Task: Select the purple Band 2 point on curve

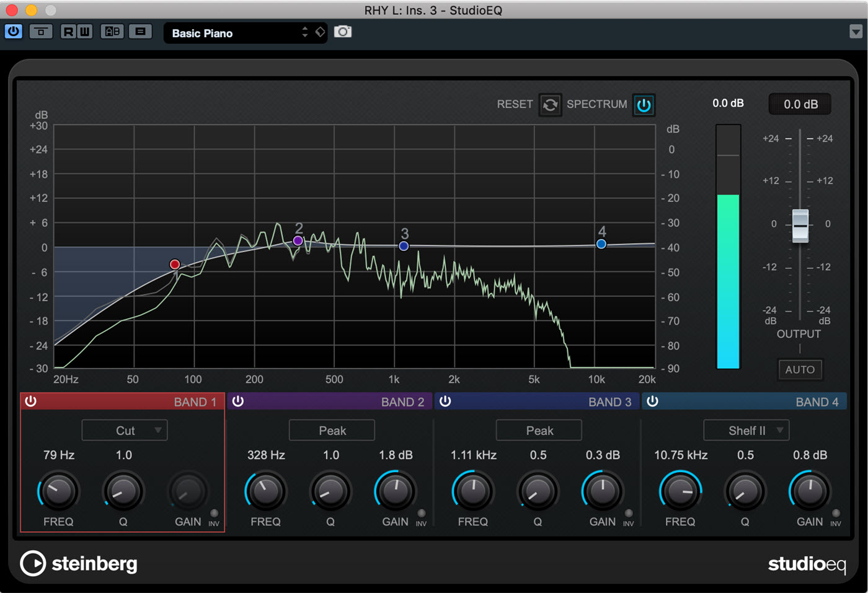Action: pyautogui.click(x=298, y=240)
